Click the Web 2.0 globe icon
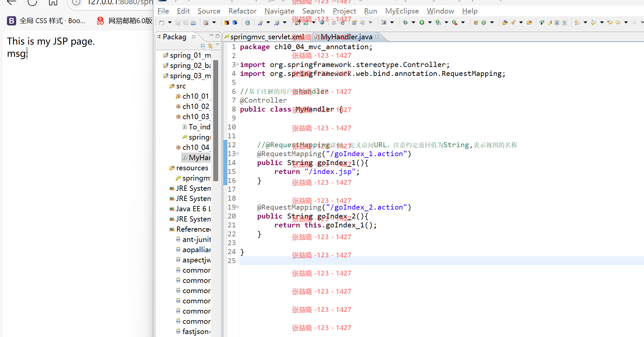Viewport: 644px width, 337px height. (248, 22)
